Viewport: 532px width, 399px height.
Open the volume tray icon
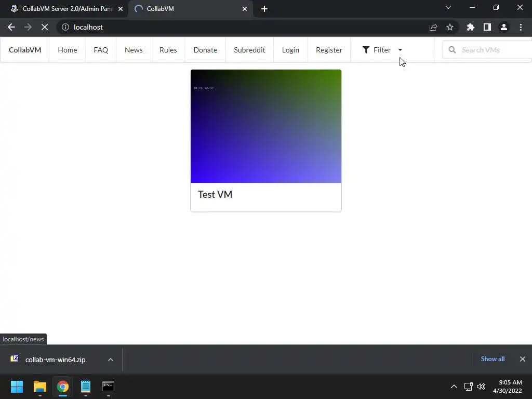tap(481, 387)
